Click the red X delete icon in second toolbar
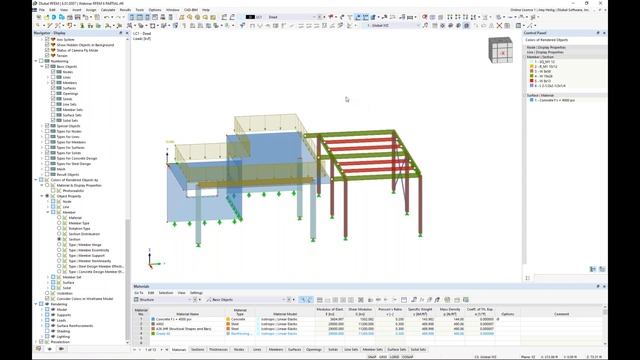640x360 pixels. [x=499, y=25]
